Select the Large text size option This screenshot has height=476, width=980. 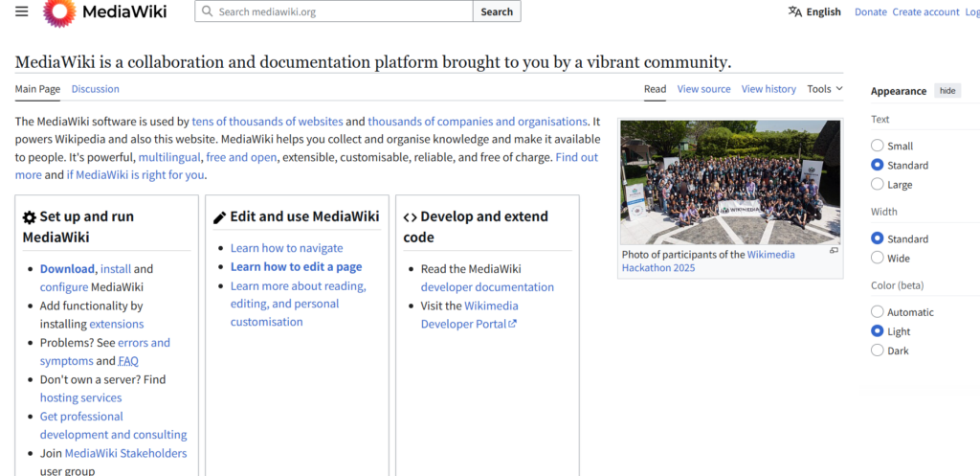pos(877,185)
